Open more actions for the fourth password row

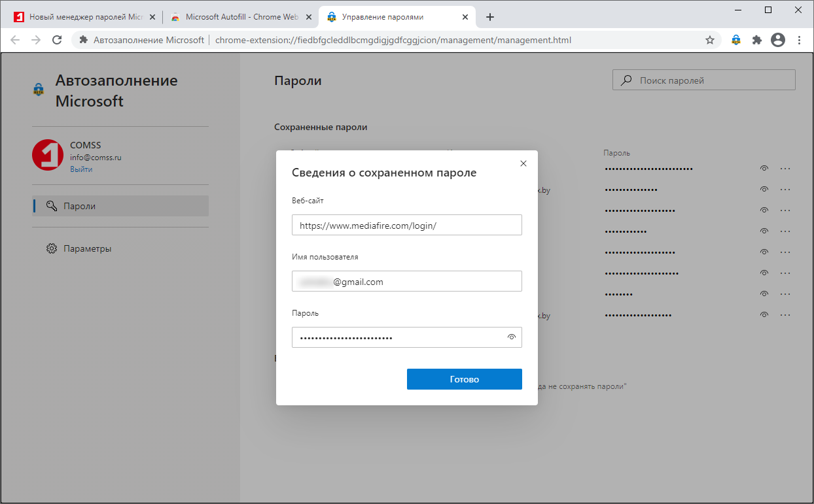click(785, 231)
